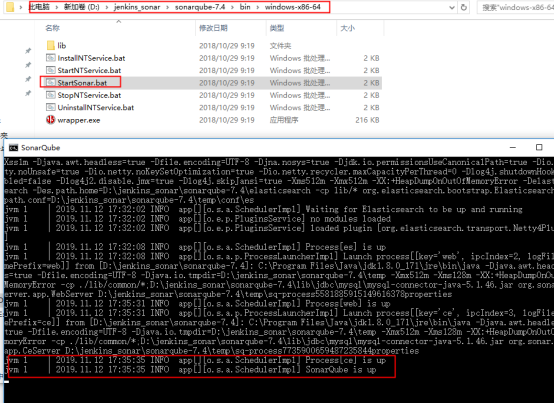The width and height of the screenshot is (554, 403).
Task: Click the StopNTService.bat file icon
Action: tap(51, 95)
